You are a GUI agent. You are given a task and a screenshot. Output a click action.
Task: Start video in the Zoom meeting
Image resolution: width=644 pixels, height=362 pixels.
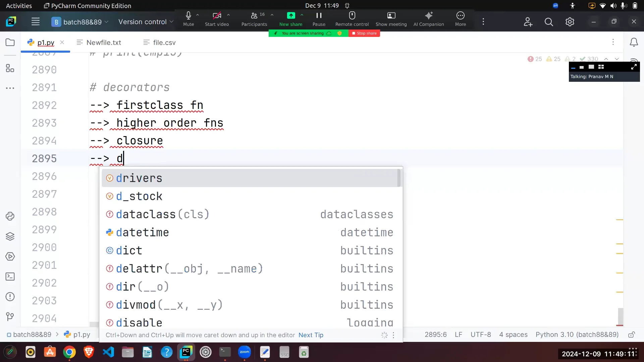[x=216, y=18]
